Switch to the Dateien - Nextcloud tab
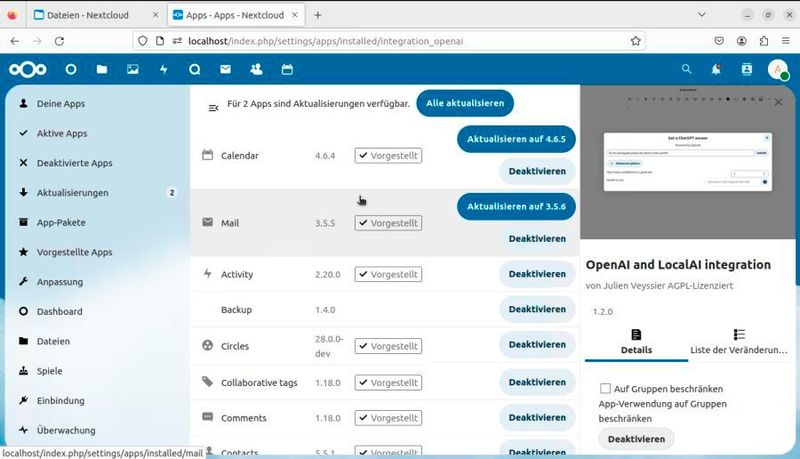 click(95, 15)
